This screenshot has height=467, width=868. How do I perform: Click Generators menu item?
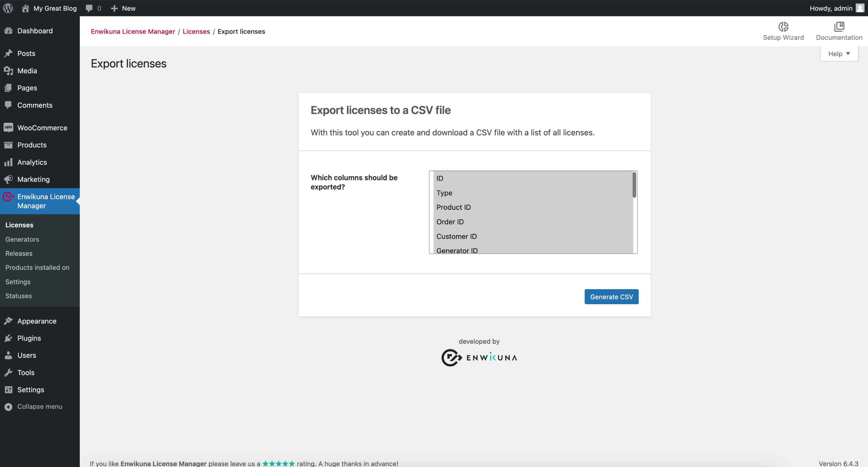point(22,239)
